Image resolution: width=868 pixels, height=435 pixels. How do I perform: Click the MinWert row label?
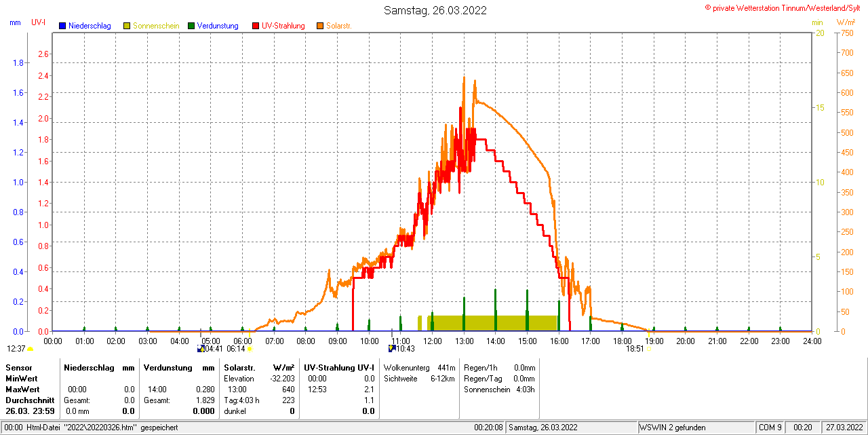coord(22,379)
